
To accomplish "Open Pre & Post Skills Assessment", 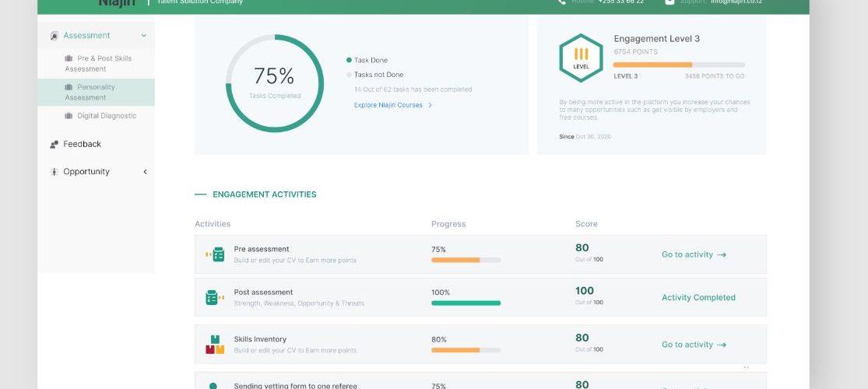I will pyautogui.click(x=99, y=64).
